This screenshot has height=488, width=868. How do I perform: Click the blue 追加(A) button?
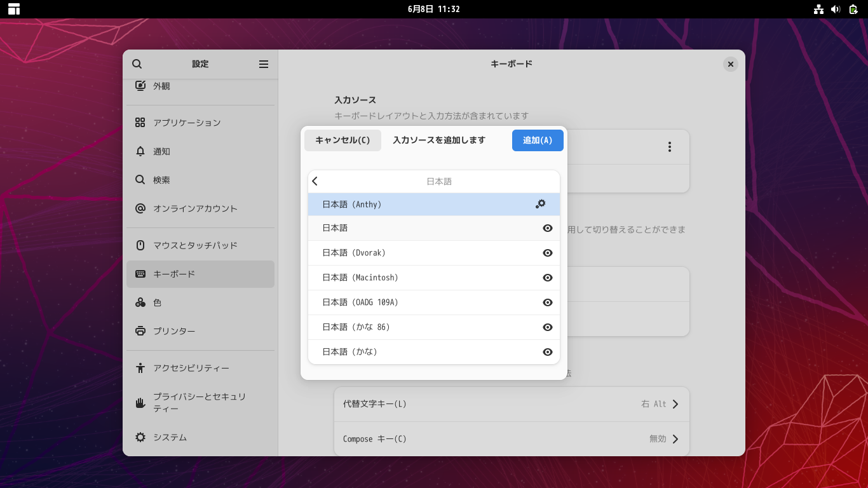pos(538,140)
